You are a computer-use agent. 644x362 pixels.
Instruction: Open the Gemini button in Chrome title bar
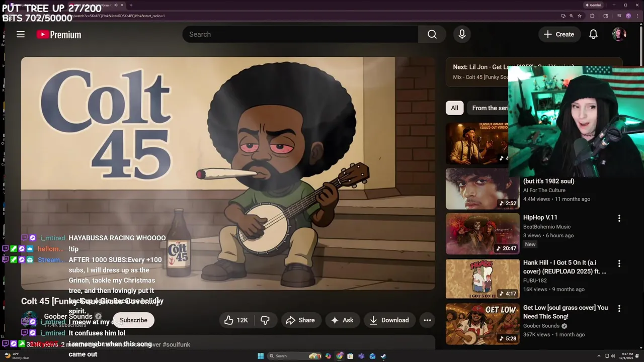point(593,5)
